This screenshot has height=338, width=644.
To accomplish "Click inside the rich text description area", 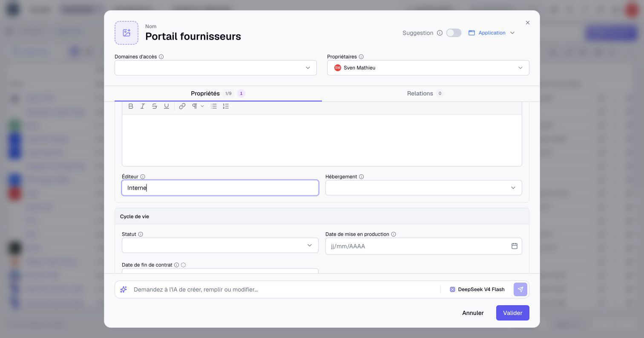I will pyautogui.click(x=322, y=140).
